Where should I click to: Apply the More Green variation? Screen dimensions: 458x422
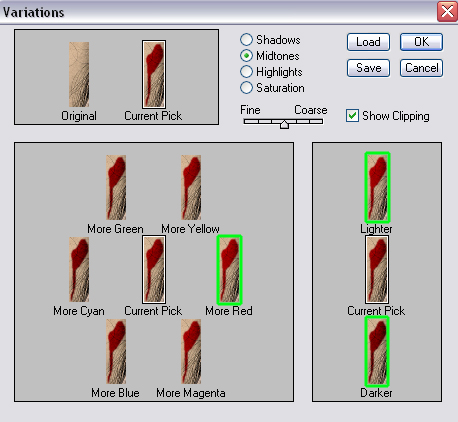pyautogui.click(x=116, y=187)
